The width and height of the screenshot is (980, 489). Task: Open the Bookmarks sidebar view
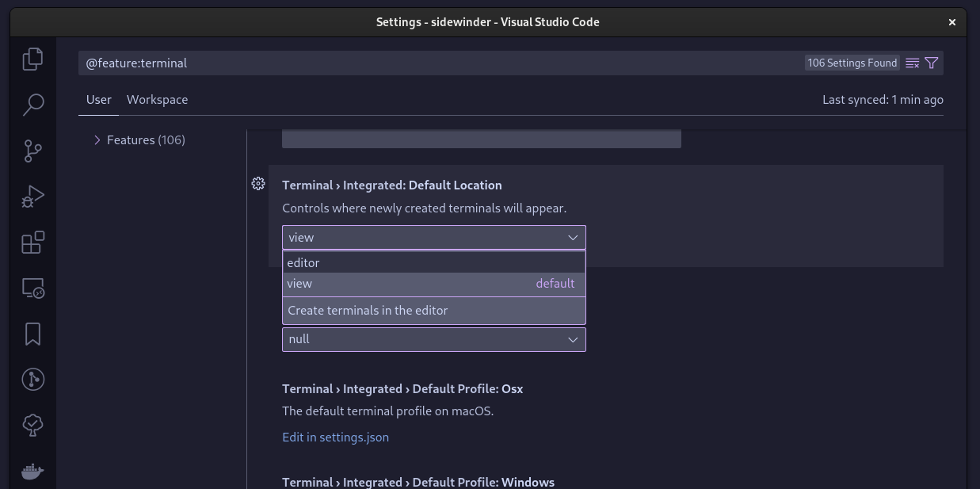tap(32, 334)
